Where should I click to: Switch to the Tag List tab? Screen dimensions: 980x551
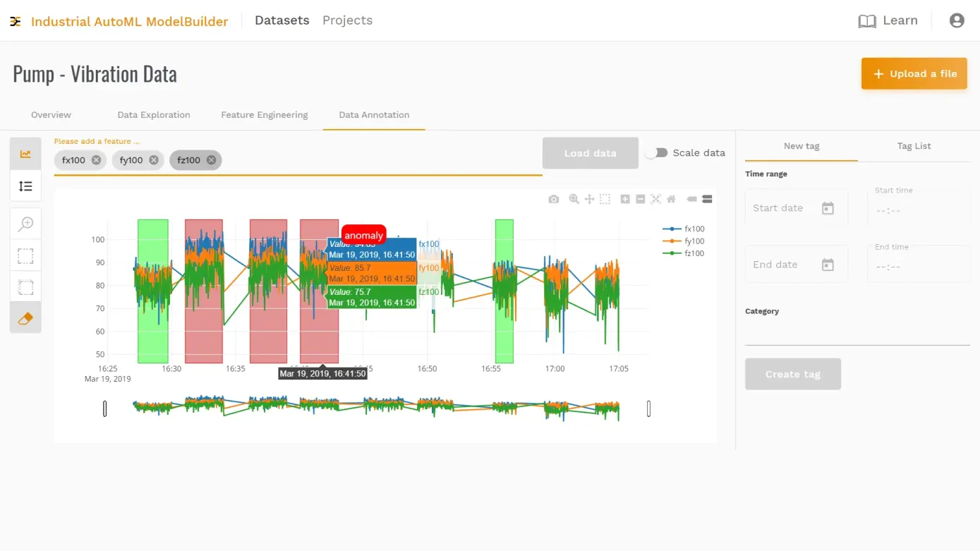pyautogui.click(x=914, y=146)
